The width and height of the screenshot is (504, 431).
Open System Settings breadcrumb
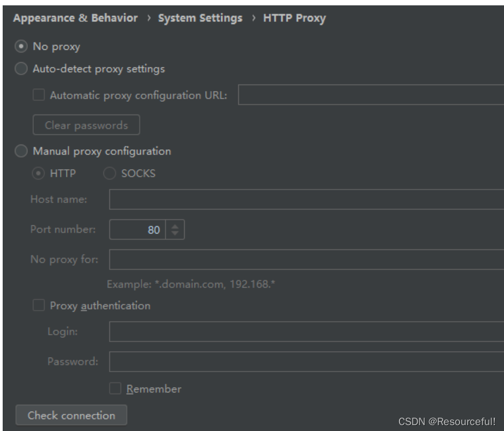point(200,18)
